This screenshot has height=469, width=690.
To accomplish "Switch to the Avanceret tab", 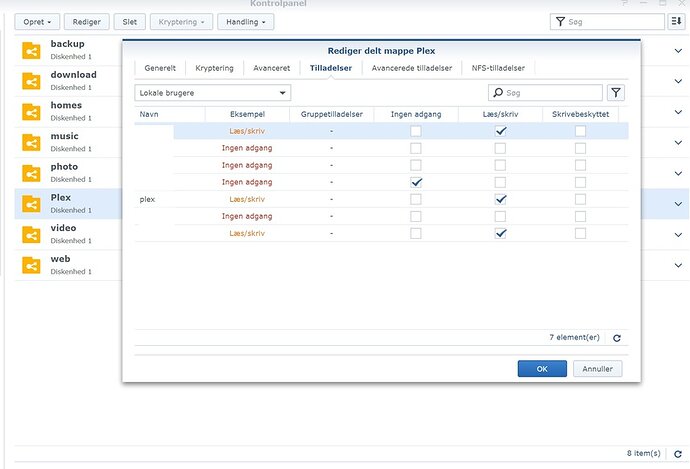I will click(272, 68).
